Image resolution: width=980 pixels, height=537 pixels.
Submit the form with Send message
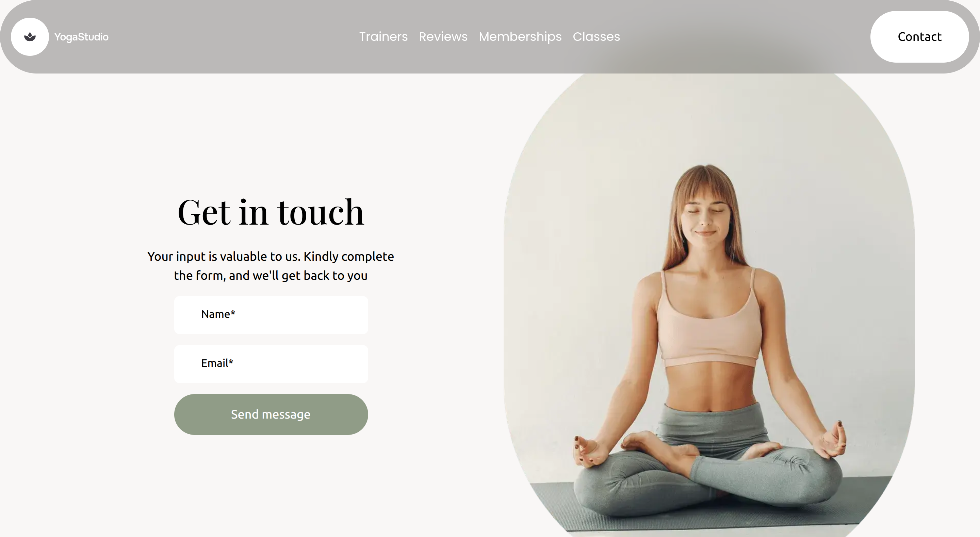click(x=271, y=414)
